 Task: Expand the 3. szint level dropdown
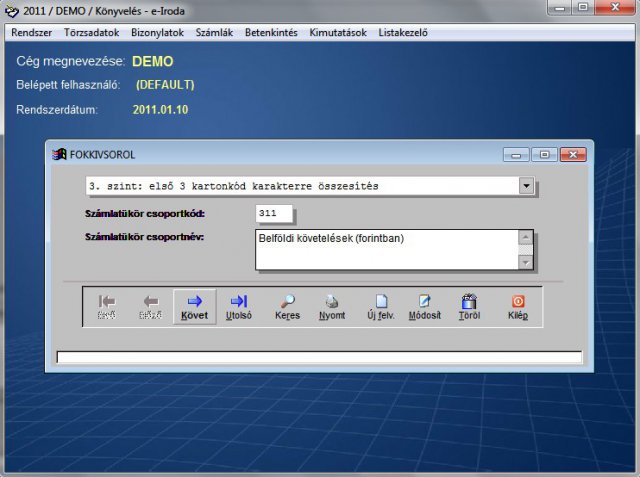coord(526,186)
